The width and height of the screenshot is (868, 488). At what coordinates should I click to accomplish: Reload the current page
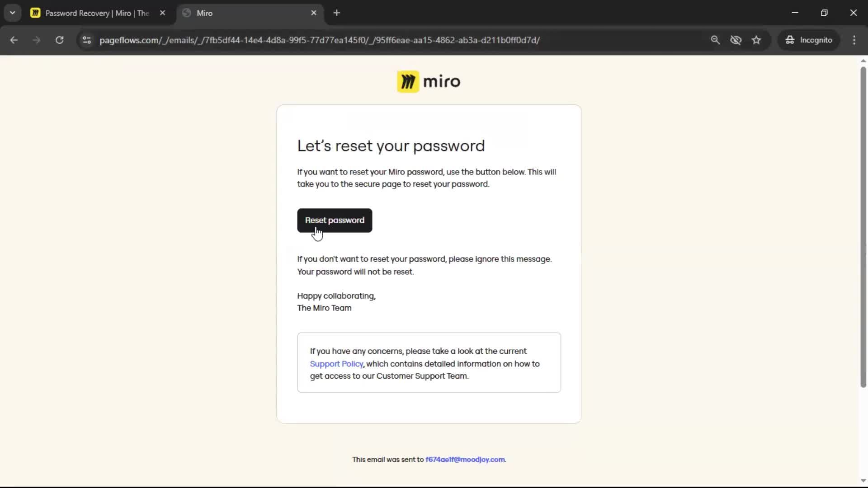[x=59, y=40]
